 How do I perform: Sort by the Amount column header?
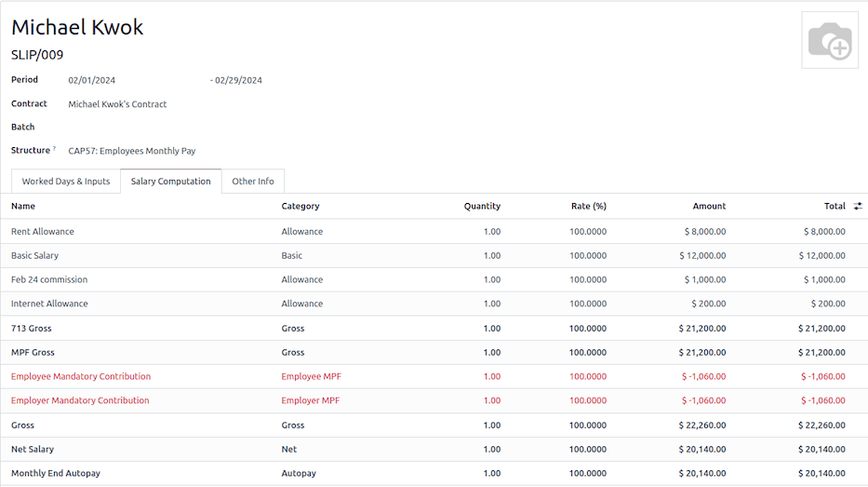pos(709,206)
